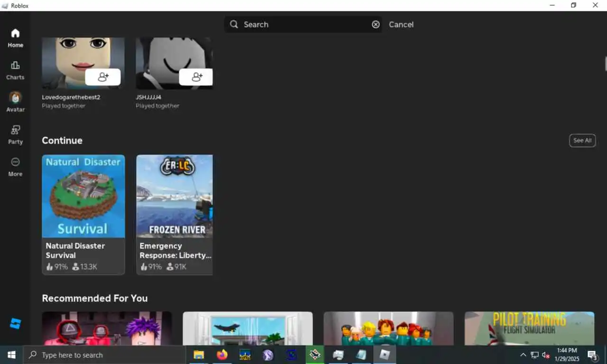
Task: Open the Windows Start menu
Action: pos(11,355)
